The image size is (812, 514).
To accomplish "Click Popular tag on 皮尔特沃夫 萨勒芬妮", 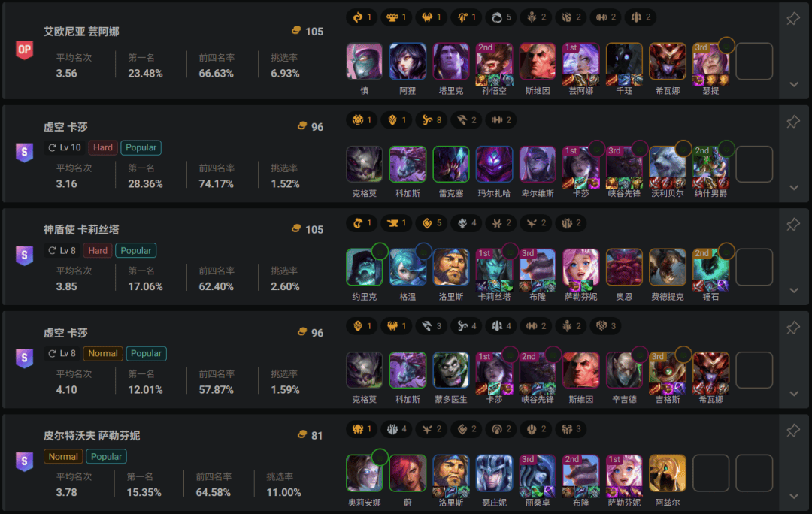I will pos(107,457).
